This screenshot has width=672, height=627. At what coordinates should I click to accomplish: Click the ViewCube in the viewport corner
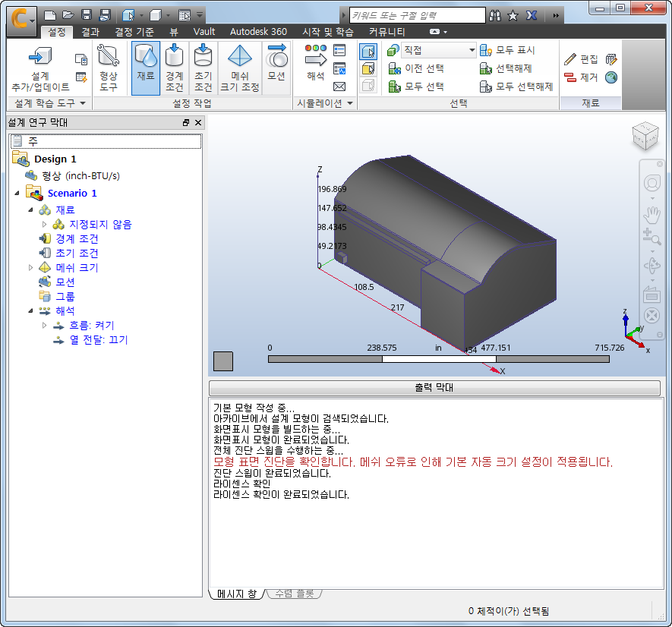[x=645, y=138]
